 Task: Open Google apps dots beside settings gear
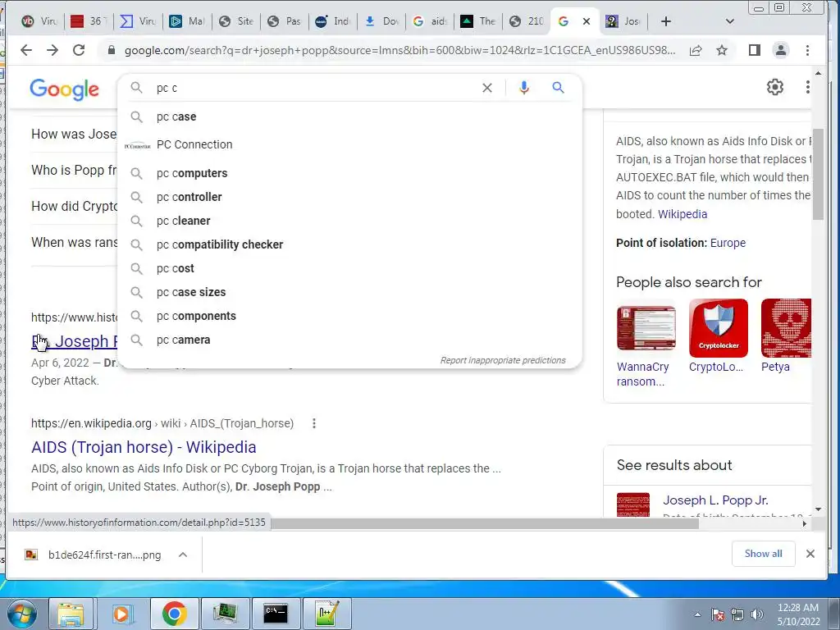[807, 87]
